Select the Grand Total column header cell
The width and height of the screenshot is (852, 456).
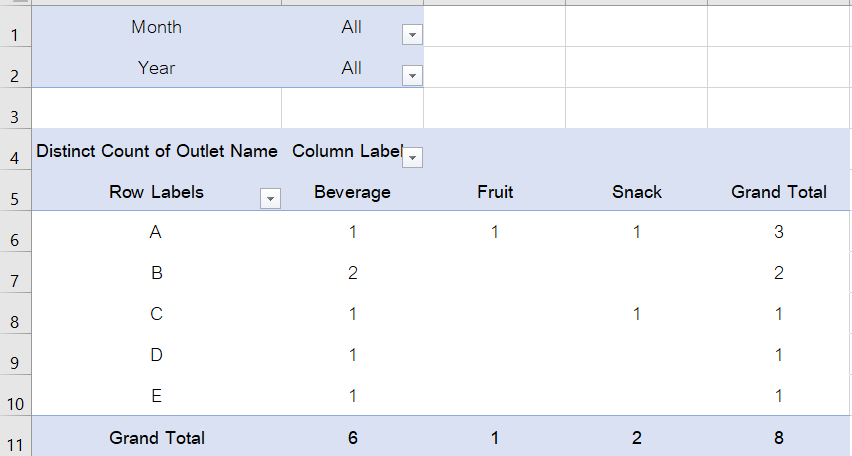(x=779, y=192)
